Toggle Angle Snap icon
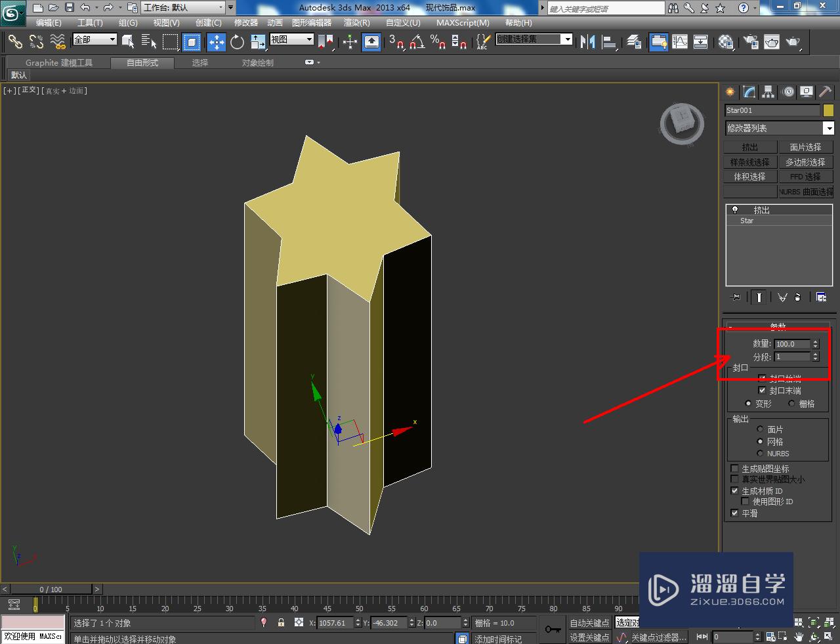The height and width of the screenshot is (644, 840). 417,41
